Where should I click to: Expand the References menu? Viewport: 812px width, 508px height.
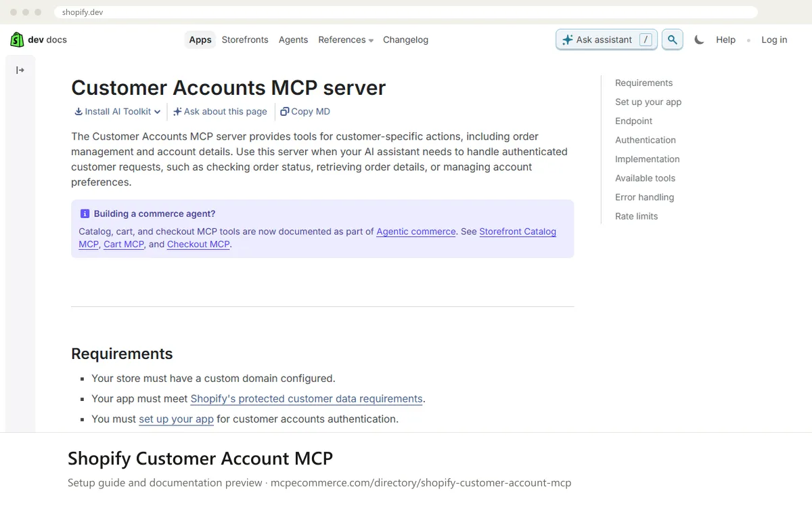pyautogui.click(x=346, y=40)
